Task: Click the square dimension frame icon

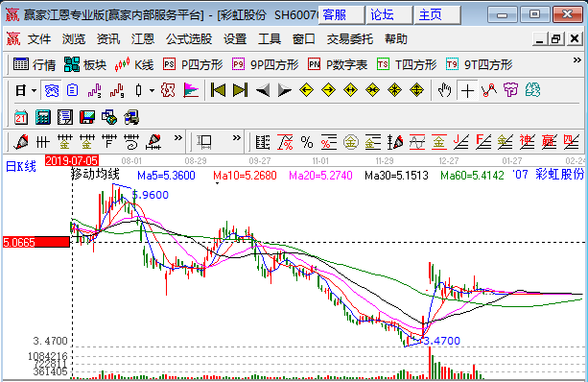Action: (204, 142)
